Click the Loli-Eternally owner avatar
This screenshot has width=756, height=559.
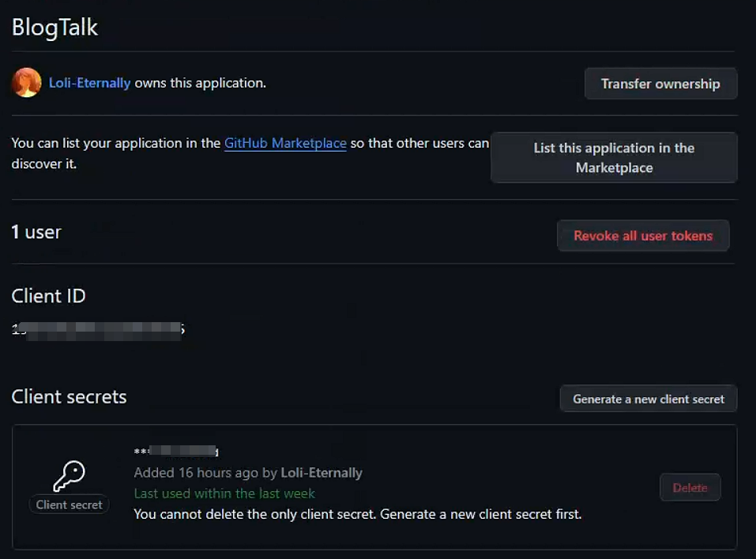tap(27, 82)
